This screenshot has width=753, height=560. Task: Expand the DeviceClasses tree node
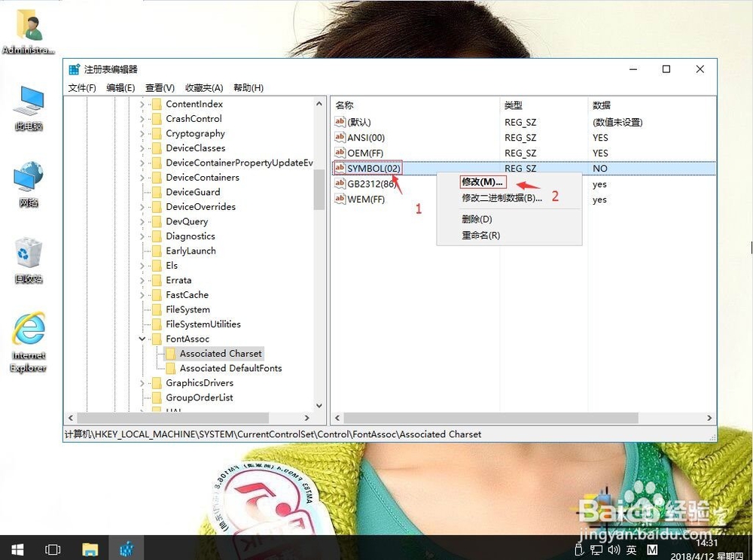(x=142, y=148)
